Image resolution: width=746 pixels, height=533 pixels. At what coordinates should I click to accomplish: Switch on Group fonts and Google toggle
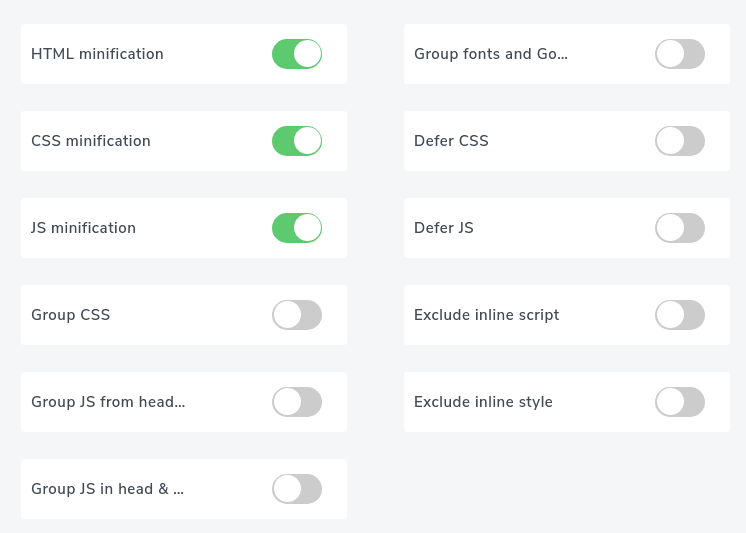[x=680, y=54]
